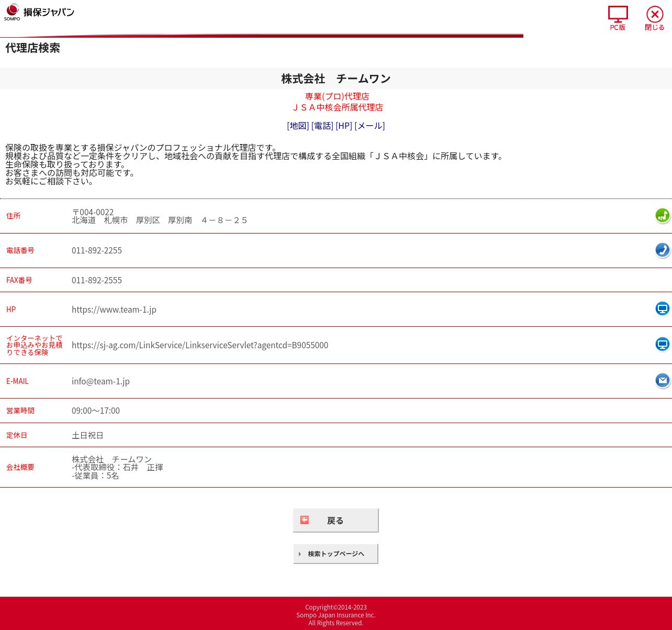Image resolution: width=672 pixels, height=630 pixels.
Task: Select phone number 011-892-2255
Action: 97,250
